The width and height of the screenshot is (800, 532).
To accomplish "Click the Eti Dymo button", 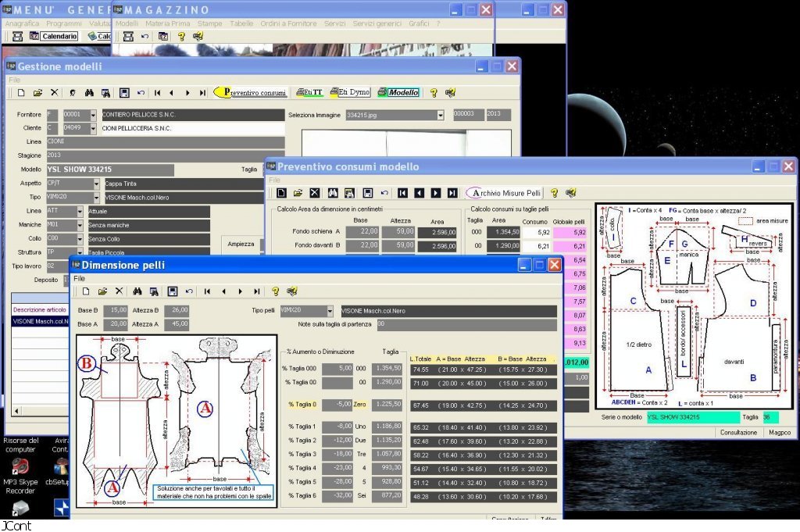I will (x=350, y=92).
